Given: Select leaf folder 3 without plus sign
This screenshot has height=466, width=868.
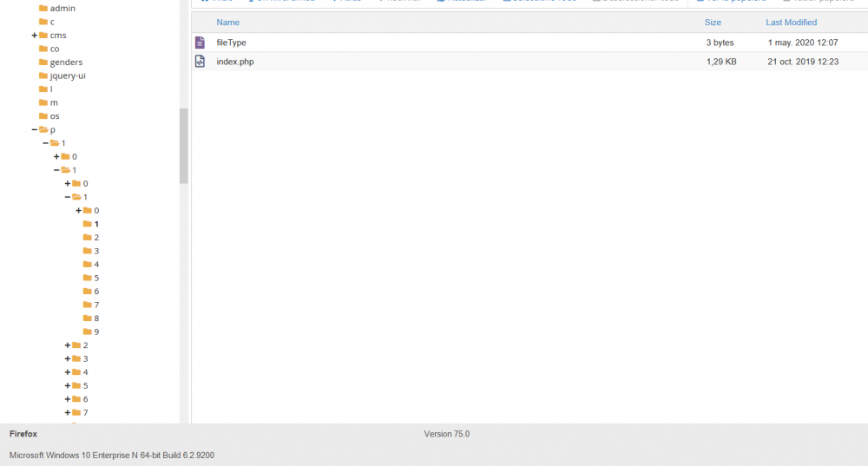Looking at the screenshot, I should click(96, 251).
